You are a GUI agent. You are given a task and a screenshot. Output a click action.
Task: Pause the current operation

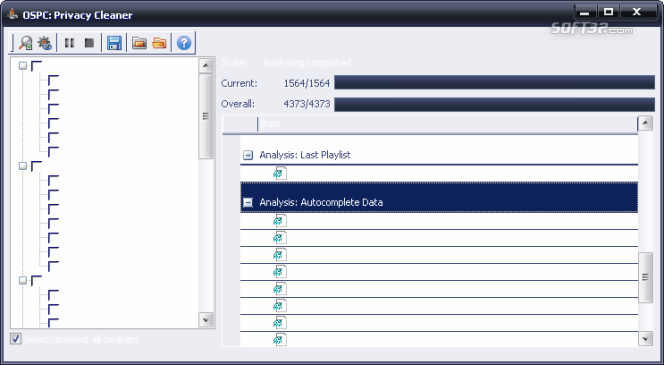pos(69,43)
